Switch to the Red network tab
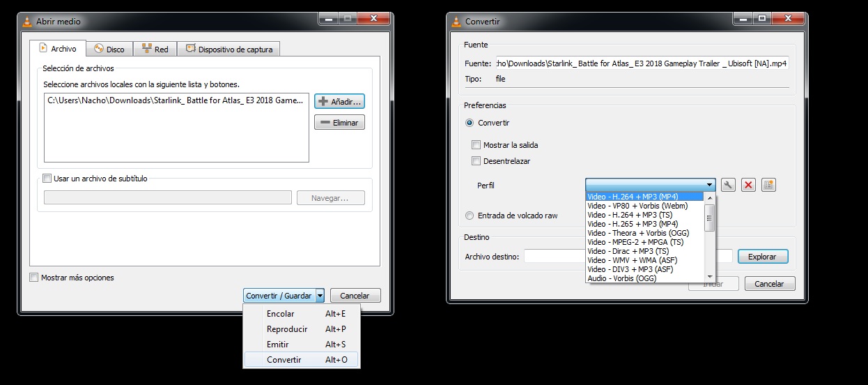This screenshot has height=385, width=868. [155, 49]
